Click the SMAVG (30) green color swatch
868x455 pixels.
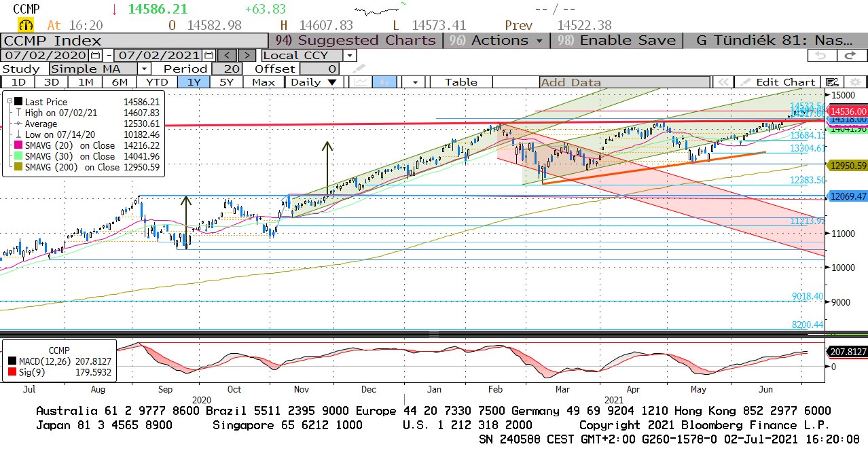[18, 156]
